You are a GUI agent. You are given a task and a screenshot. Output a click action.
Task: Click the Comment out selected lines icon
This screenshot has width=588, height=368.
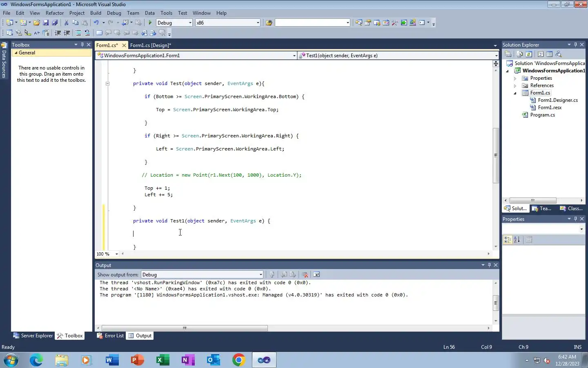click(x=78, y=33)
